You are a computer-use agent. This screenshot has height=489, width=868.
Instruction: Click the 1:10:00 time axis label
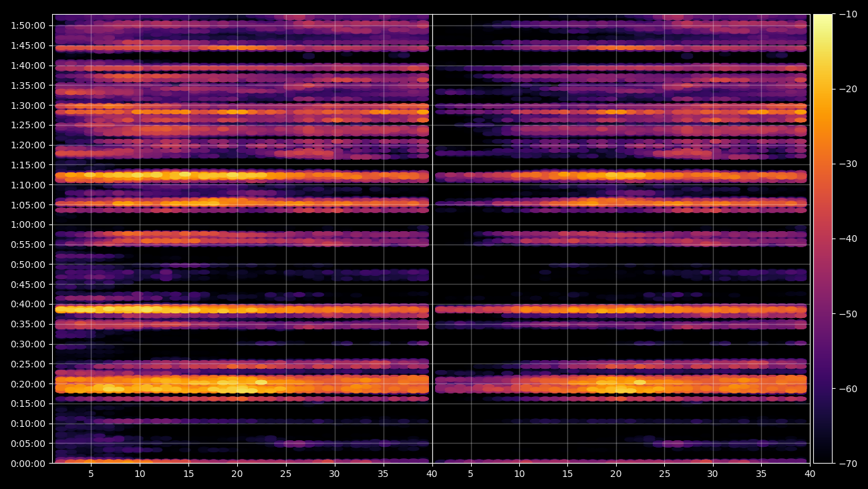(x=29, y=185)
